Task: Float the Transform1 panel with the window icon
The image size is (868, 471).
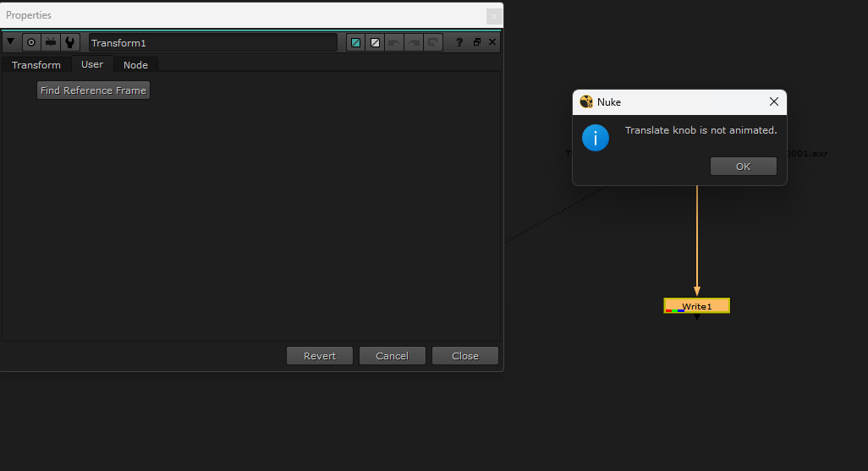Action: [476, 42]
